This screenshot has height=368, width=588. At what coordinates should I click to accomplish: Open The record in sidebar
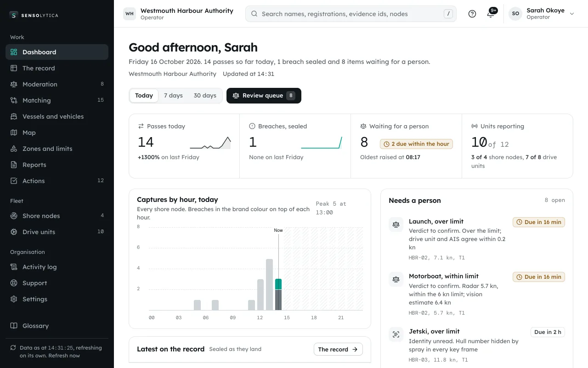[57, 68]
